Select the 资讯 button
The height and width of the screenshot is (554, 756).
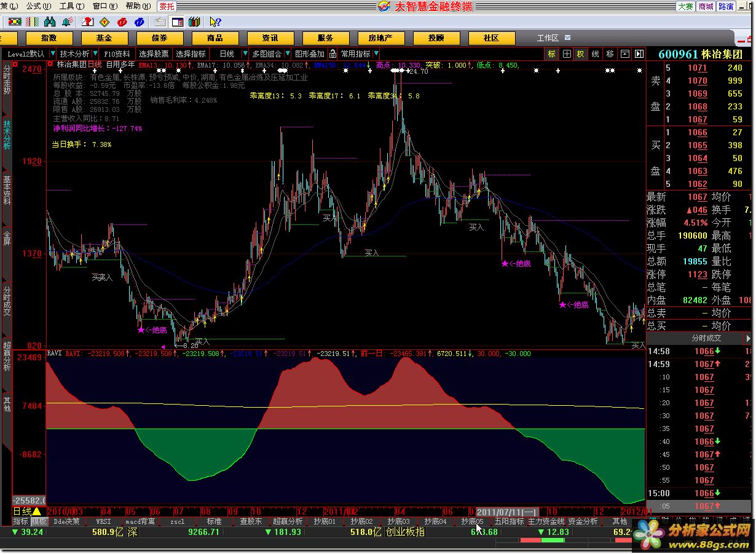[270, 38]
